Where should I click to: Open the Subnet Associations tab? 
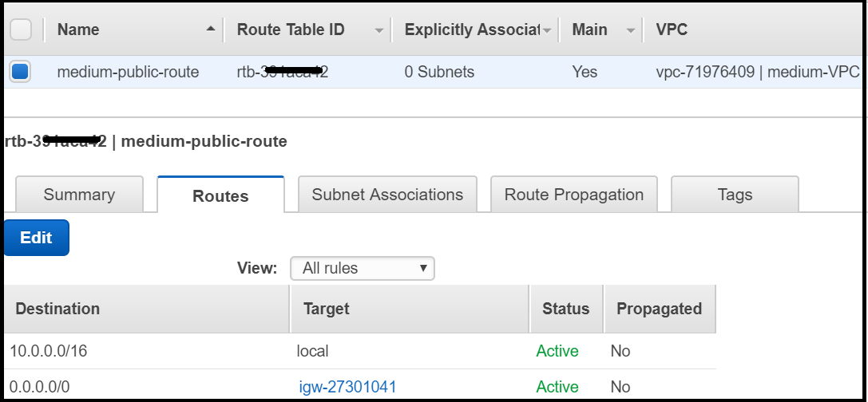tap(387, 195)
